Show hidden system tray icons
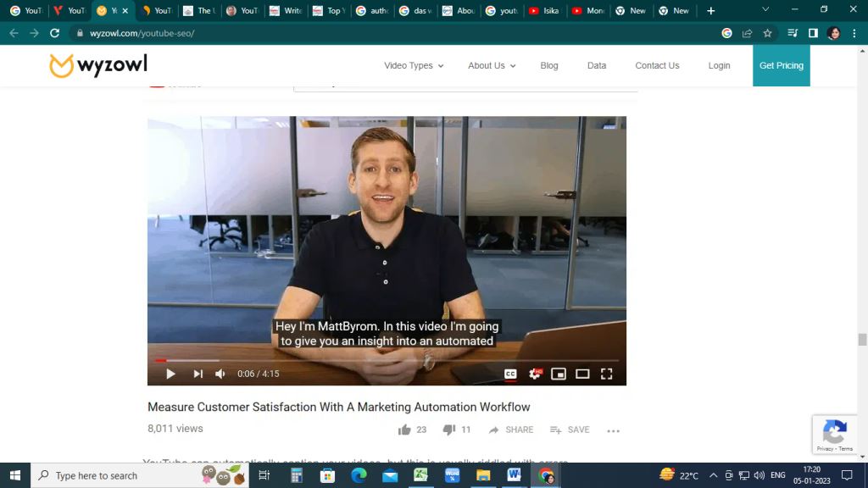This screenshot has height=488, width=868. tap(713, 475)
